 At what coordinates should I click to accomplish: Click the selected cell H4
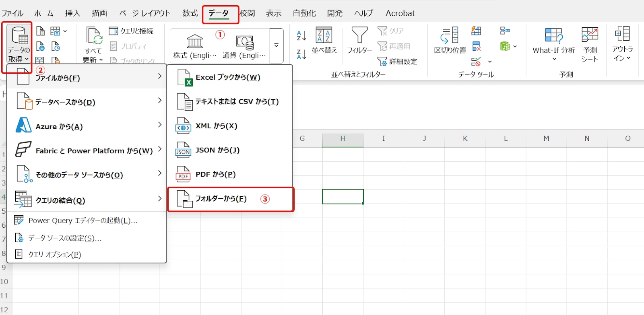[x=343, y=197]
